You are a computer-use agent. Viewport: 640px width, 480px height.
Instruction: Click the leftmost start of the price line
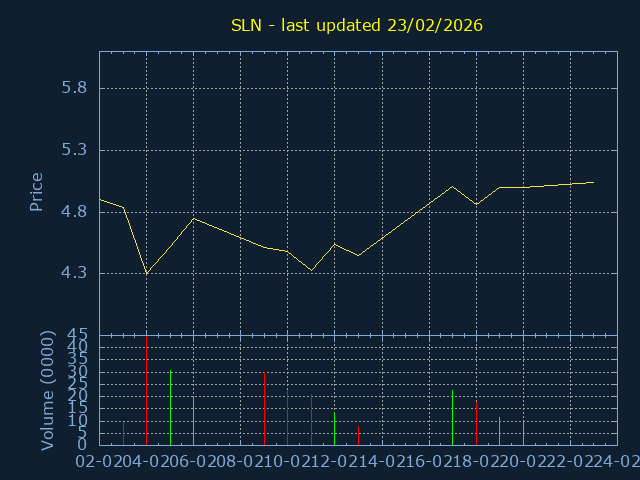coord(100,199)
